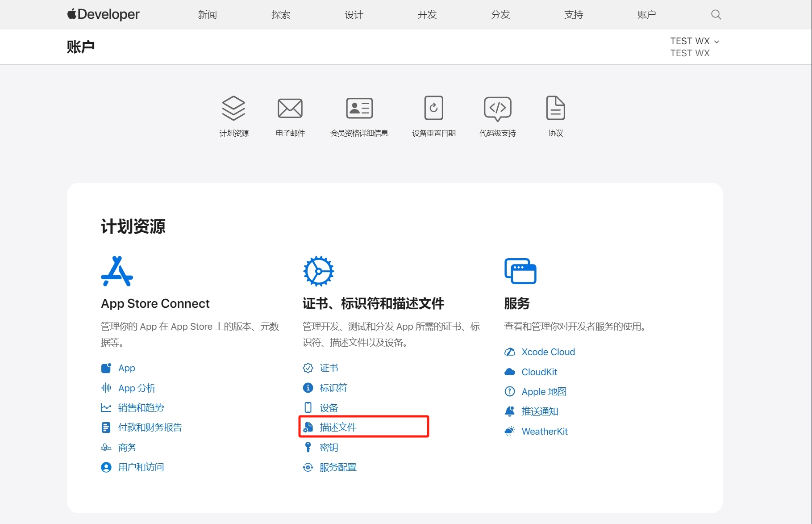Open the 会员资格详细信息 ID card icon
The image size is (812, 524).
[359, 108]
